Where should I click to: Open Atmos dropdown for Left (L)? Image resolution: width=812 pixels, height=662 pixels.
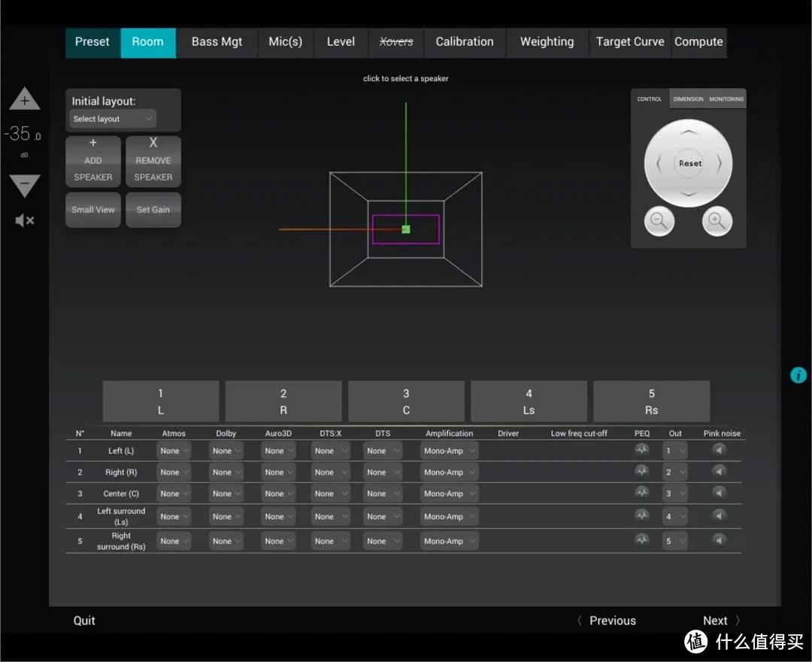point(174,451)
